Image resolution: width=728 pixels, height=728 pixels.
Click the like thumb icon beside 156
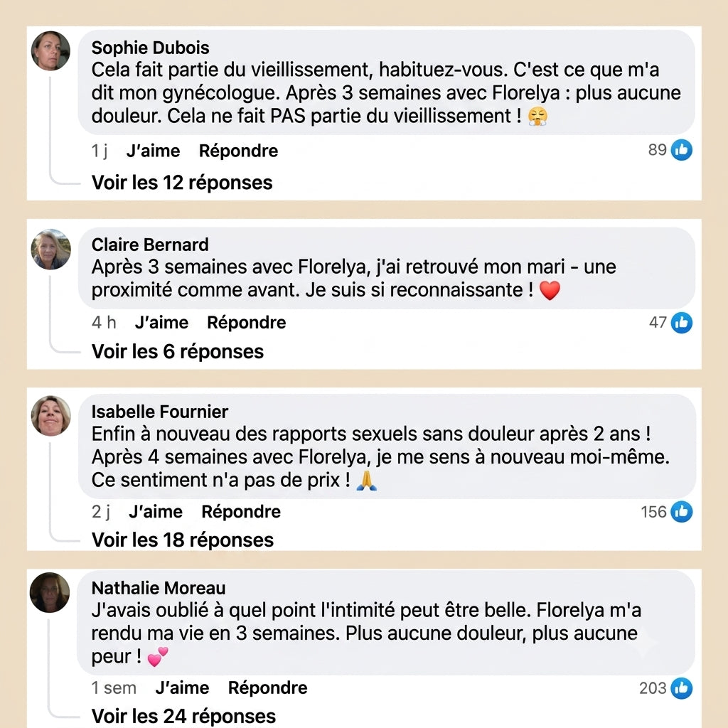pyautogui.click(x=681, y=512)
